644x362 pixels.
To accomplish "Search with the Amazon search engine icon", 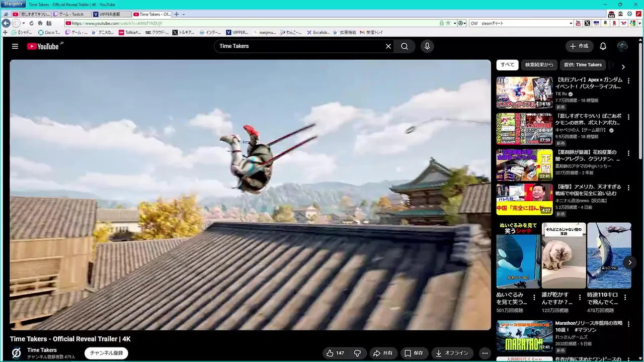I will tap(605, 23).
